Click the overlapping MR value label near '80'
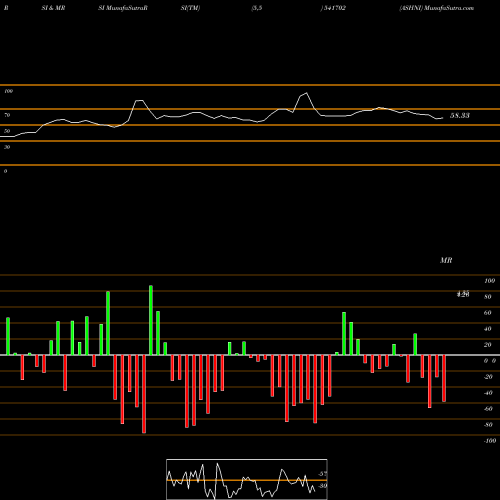Screen dimensions: 500x500 pyautogui.click(x=463, y=294)
